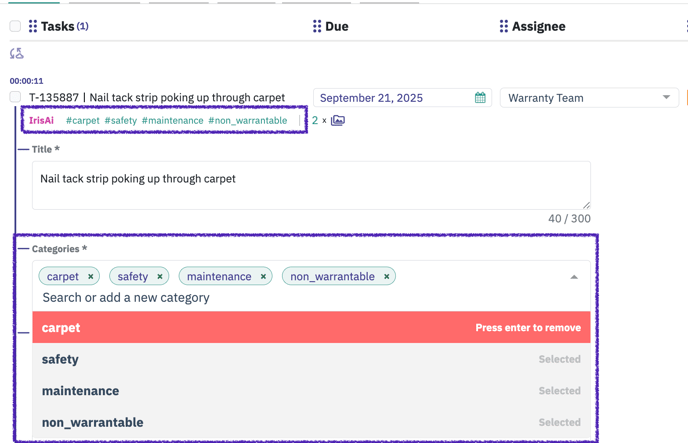This screenshot has width=688, height=443.
Task: Click the Assignee column drag handle icon
Action: pos(504,26)
